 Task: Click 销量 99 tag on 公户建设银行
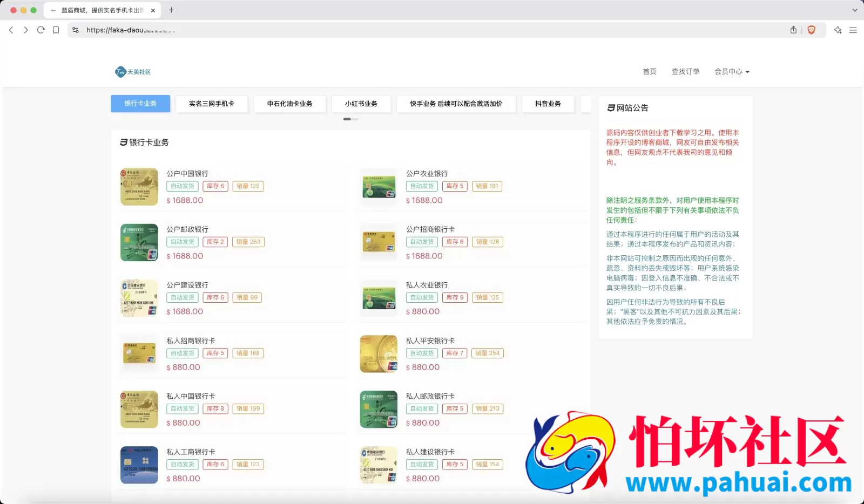pyautogui.click(x=247, y=297)
